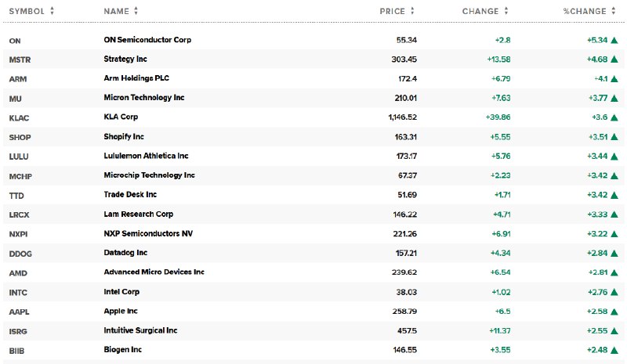Click the up triangle beside +4.68
This screenshot has height=364, width=627.
614,59
